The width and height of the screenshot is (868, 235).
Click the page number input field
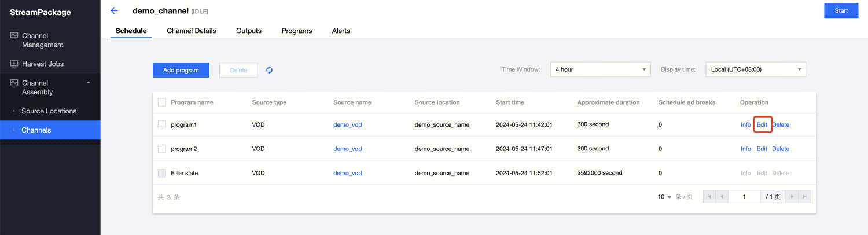tap(744, 197)
